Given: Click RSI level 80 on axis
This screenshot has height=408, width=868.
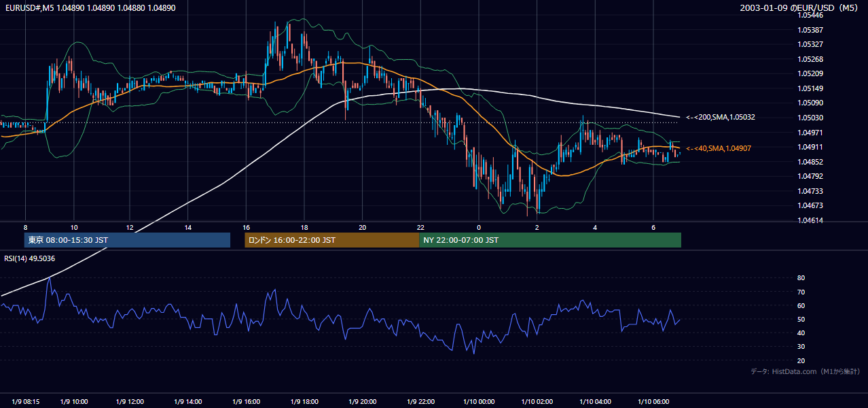Looking at the screenshot, I should [801, 278].
